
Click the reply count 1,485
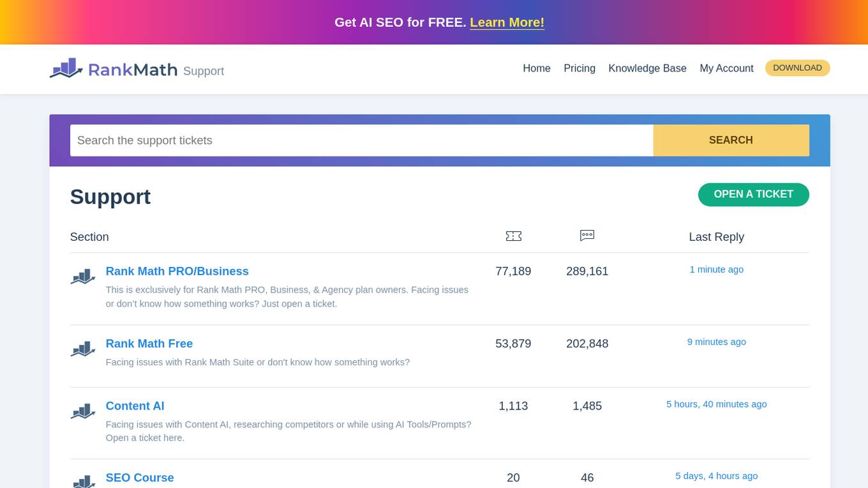[x=587, y=406]
